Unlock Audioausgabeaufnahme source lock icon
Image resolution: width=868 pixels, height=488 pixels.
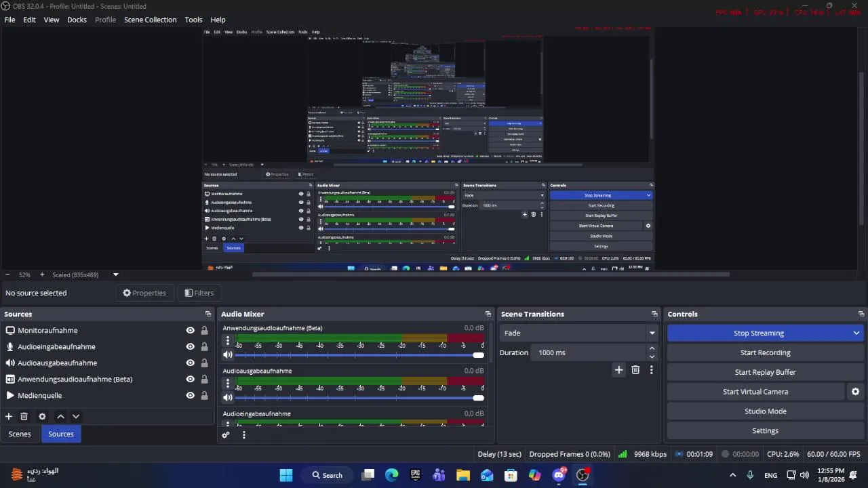coord(204,363)
